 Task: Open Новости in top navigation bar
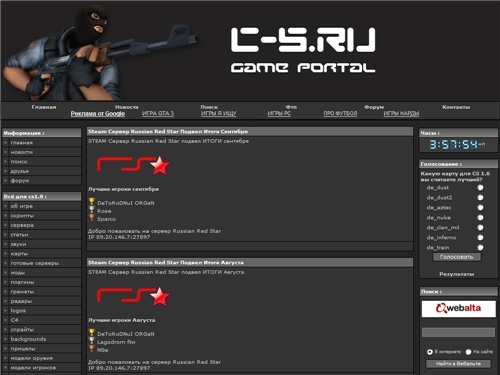coord(127,107)
